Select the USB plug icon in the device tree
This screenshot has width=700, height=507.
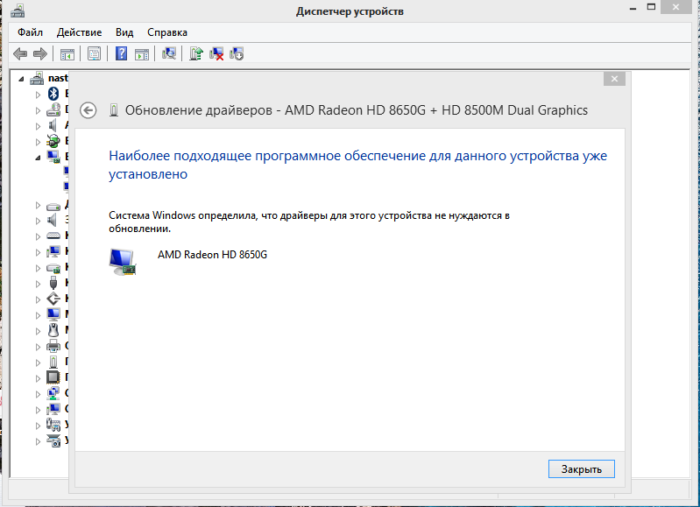pyautogui.click(x=53, y=283)
